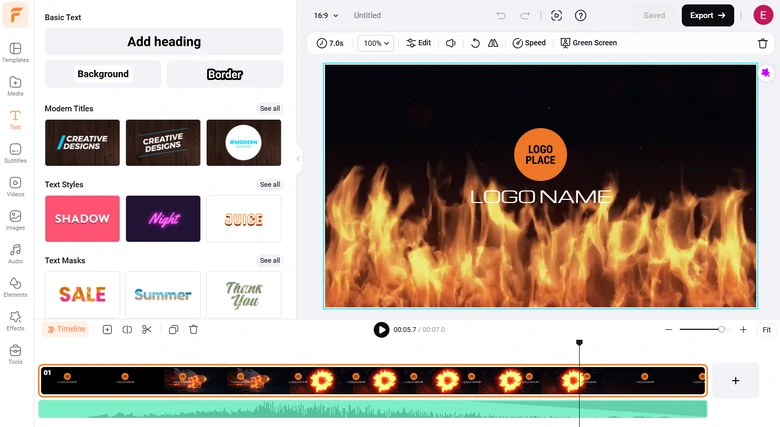Screen dimensions: 780x427
Task: Click the add scene icon in timeline bar
Action: [x=107, y=329]
